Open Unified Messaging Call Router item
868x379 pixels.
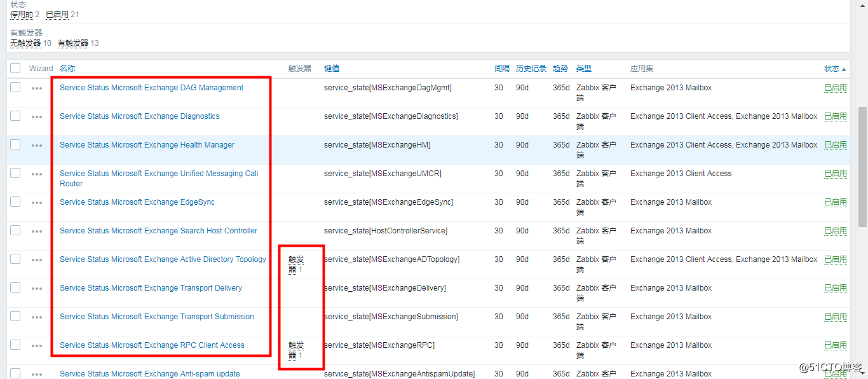pyautogui.click(x=159, y=179)
